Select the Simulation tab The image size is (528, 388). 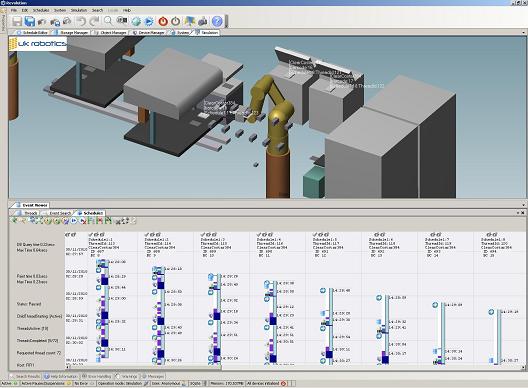pyautogui.click(x=206, y=33)
